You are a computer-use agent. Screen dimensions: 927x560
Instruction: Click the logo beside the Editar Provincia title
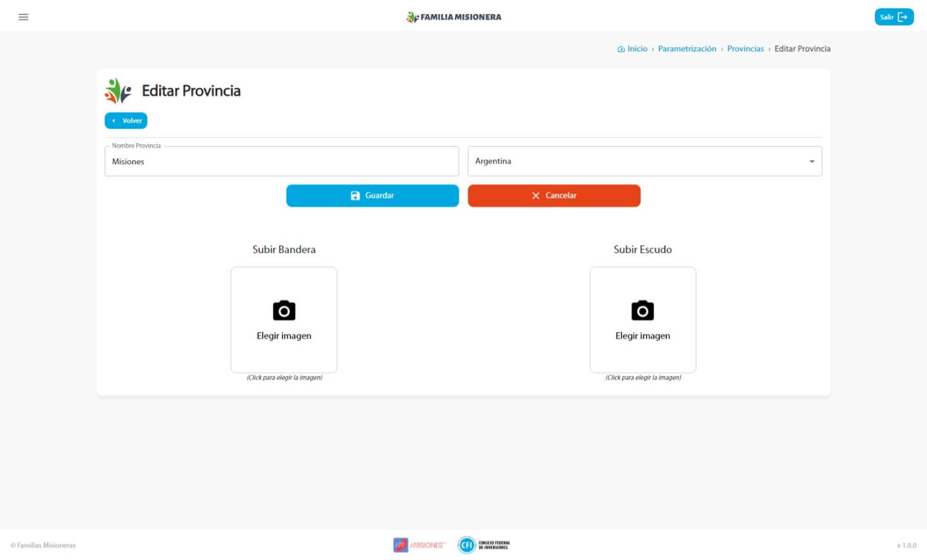[x=118, y=91]
